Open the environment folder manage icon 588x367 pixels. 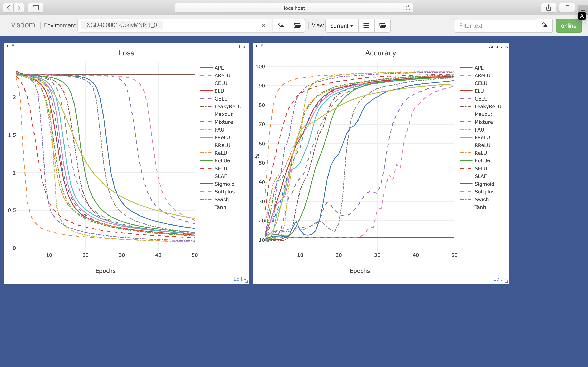click(x=297, y=25)
